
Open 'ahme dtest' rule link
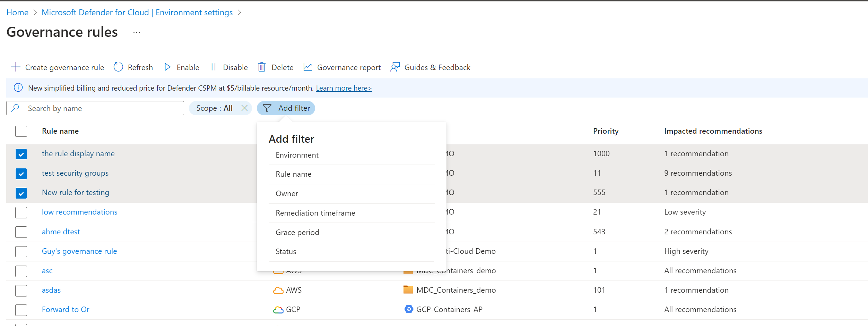click(x=61, y=232)
